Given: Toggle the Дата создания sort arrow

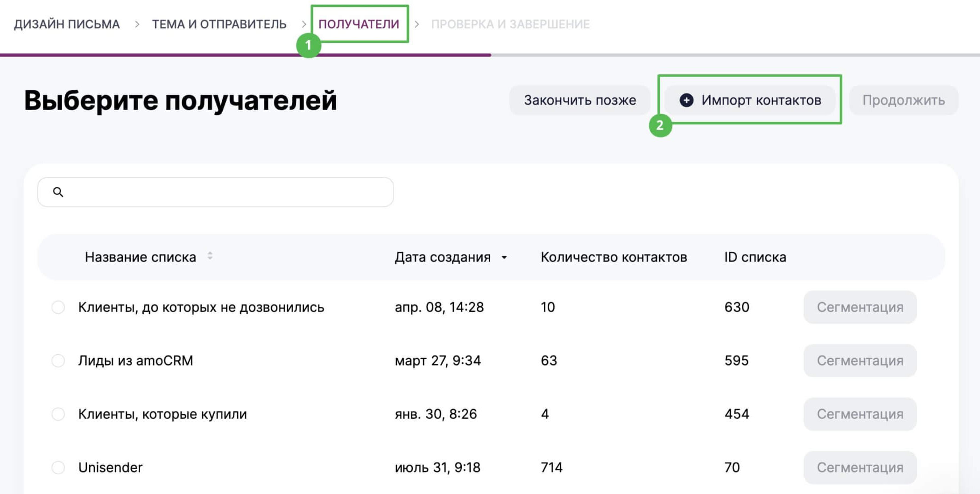Looking at the screenshot, I should pyautogui.click(x=504, y=257).
